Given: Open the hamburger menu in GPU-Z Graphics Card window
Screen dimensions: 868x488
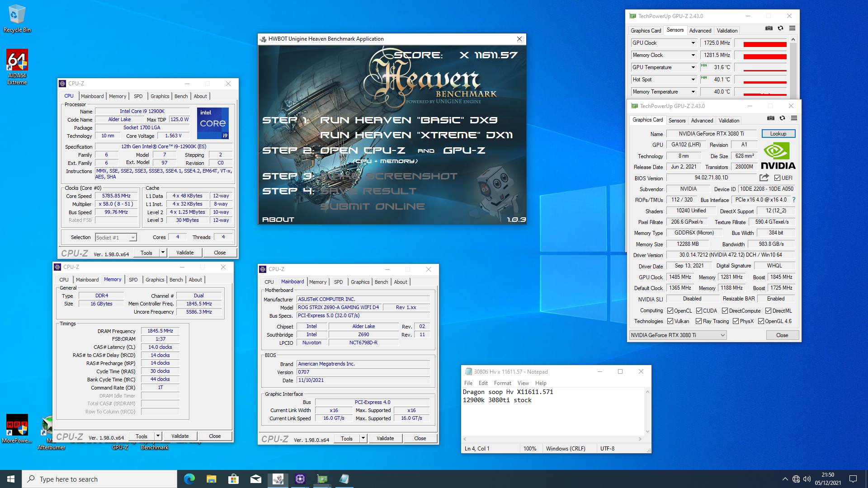Looking at the screenshot, I should [x=794, y=118].
